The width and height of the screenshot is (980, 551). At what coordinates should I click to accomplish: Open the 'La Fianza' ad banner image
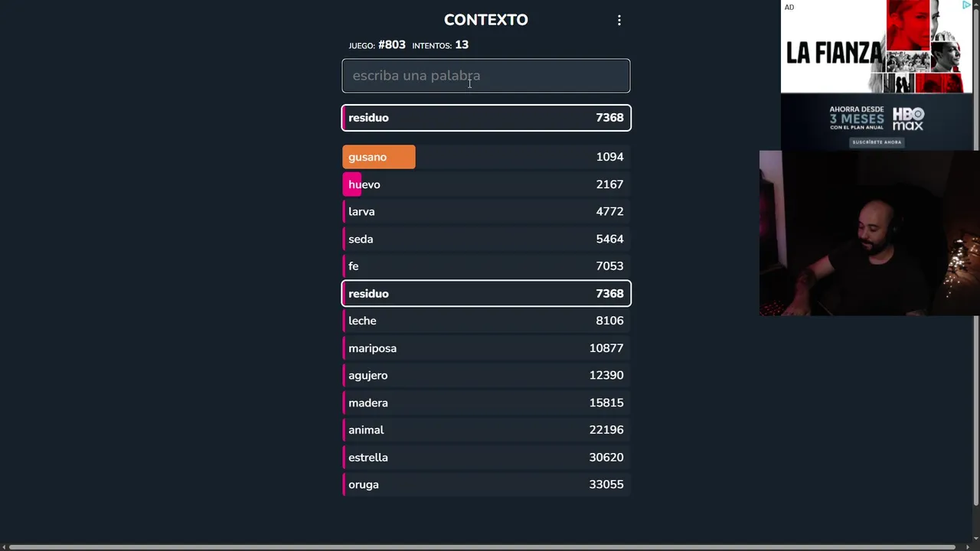click(876, 47)
